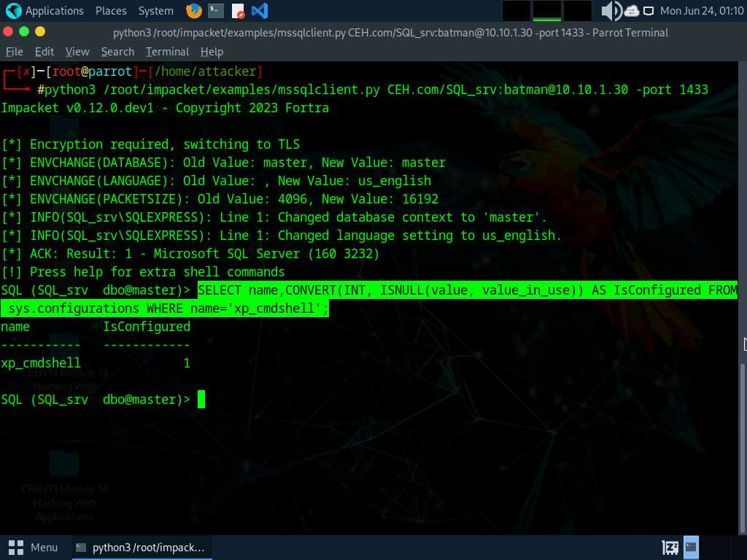Open the Edit menu
The height and width of the screenshot is (560, 747).
[44, 52]
